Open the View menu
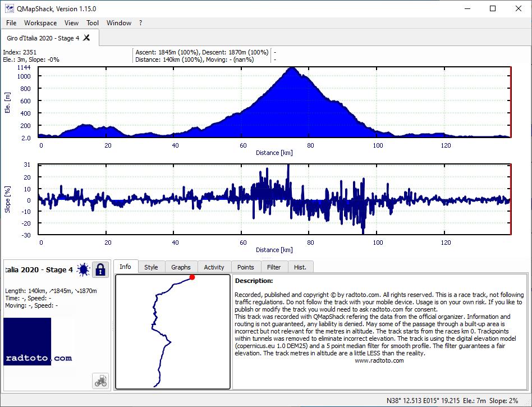532x407 pixels. pyautogui.click(x=71, y=23)
